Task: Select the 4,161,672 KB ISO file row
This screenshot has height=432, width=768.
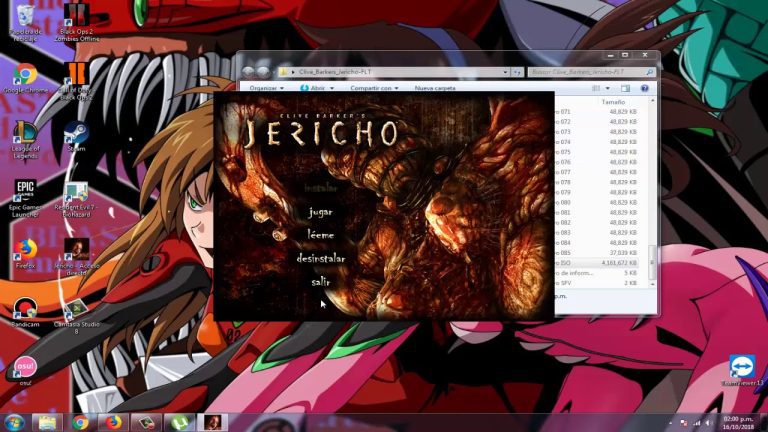Action: point(596,263)
